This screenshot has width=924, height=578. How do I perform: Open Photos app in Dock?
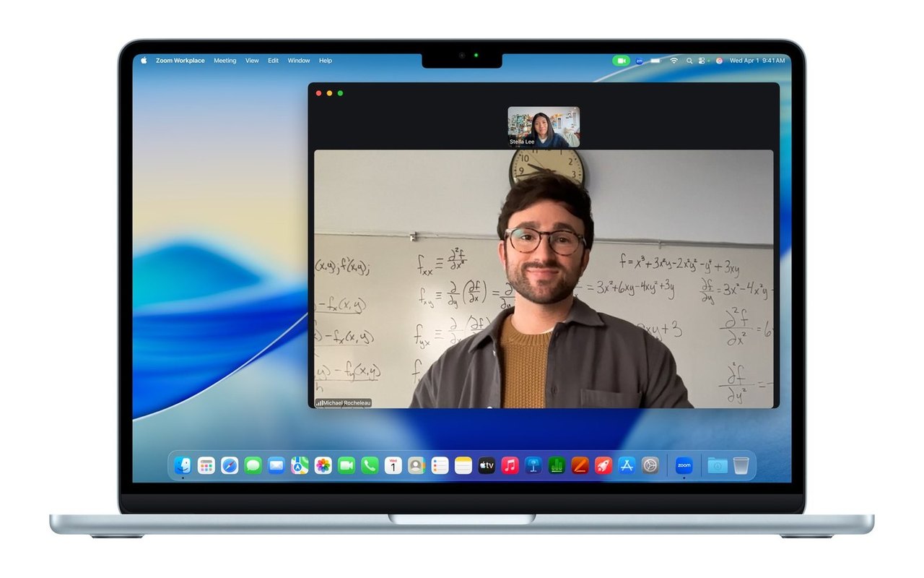[x=323, y=466]
